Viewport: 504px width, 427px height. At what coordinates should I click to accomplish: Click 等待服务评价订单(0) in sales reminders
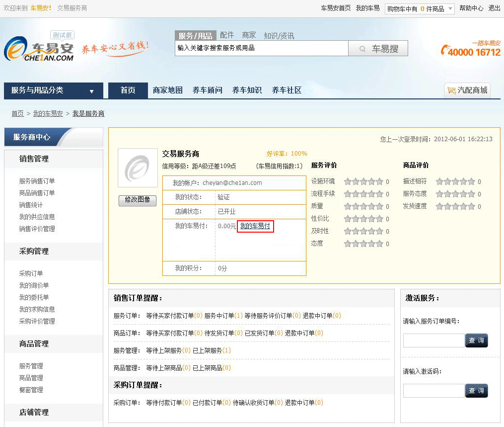(273, 316)
